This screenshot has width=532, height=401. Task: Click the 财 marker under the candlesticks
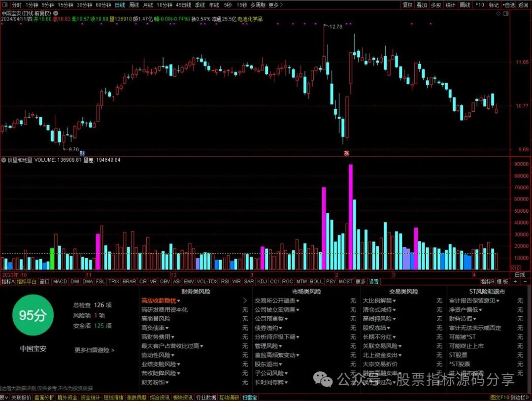click(82, 153)
